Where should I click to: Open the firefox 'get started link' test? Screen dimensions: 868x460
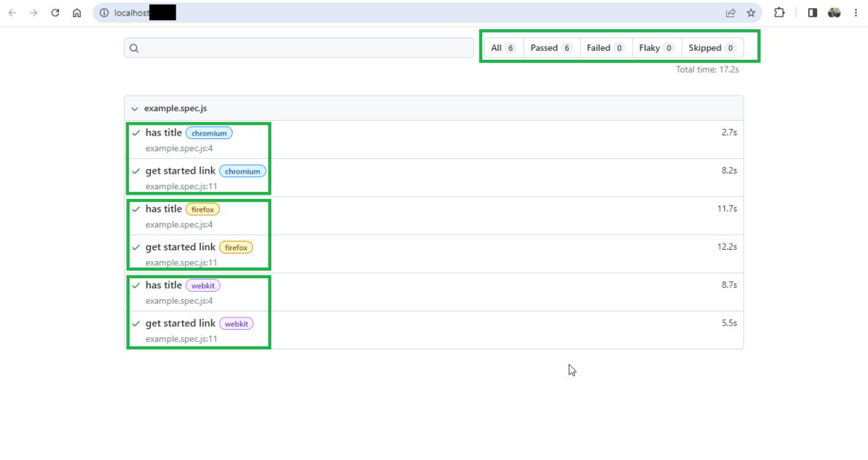(180, 247)
